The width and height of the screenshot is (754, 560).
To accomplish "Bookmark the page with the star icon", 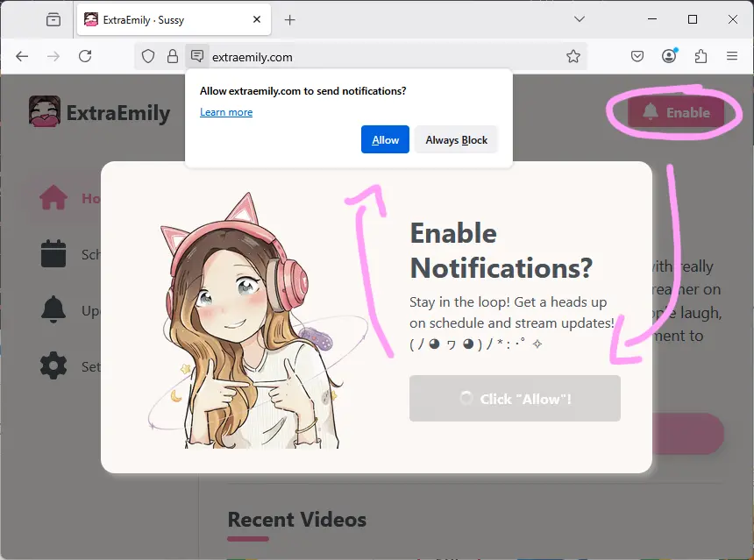I will pyautogui.click(x=574, y=54).
